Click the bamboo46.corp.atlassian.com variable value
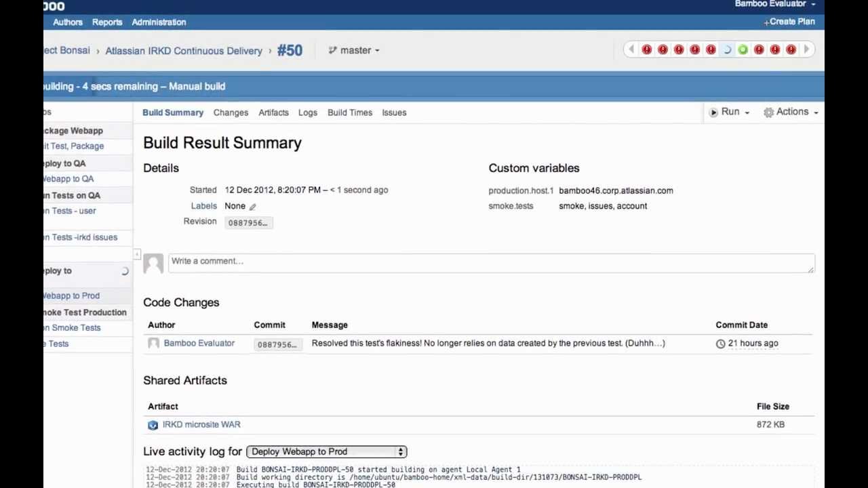Screen dimensions: 868x488 (616, 190)
